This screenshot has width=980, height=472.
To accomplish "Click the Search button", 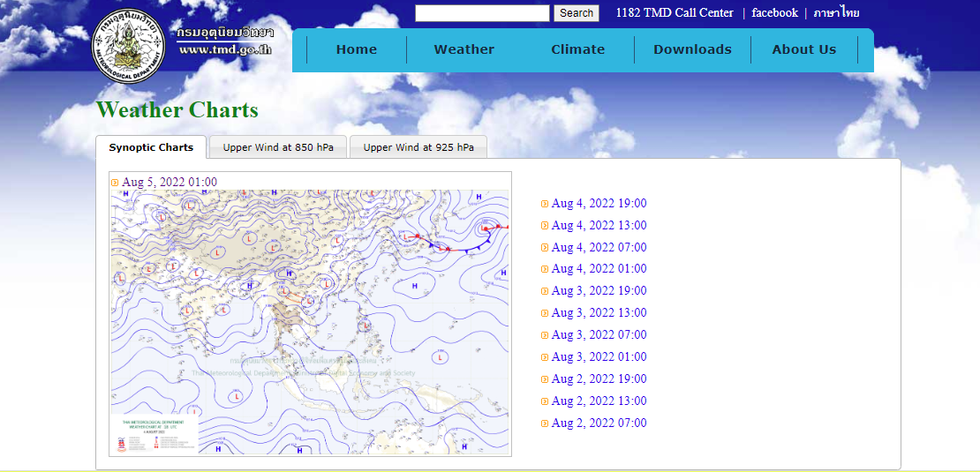I will pyautogui.click(x=577, y=13).
